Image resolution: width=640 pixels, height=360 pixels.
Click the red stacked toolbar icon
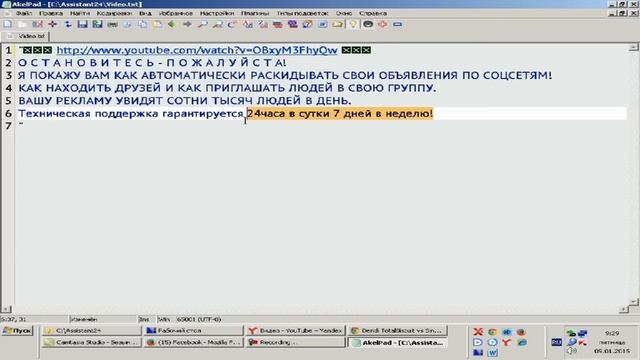pyautogui.click(x=278, y=24)
